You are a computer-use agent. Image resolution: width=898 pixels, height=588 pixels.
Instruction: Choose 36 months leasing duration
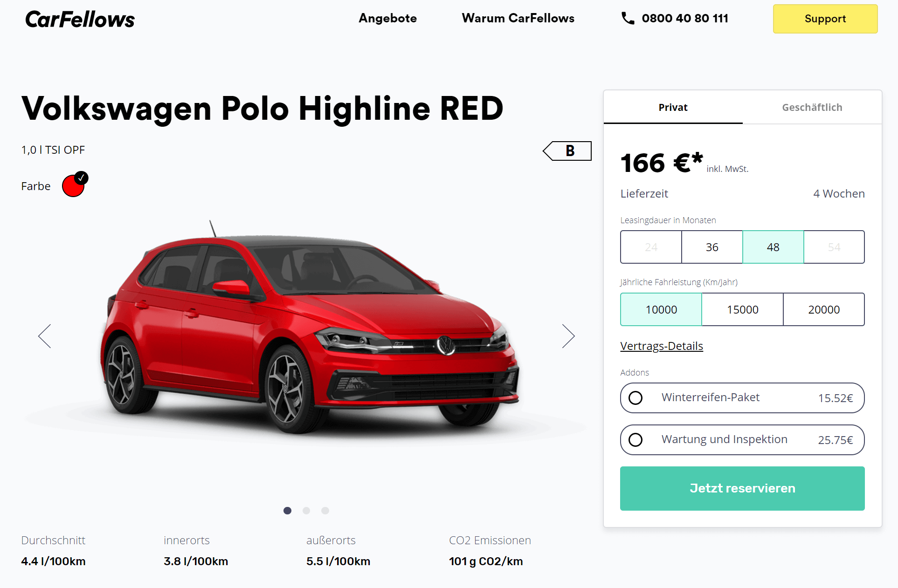tap(712, 247)
